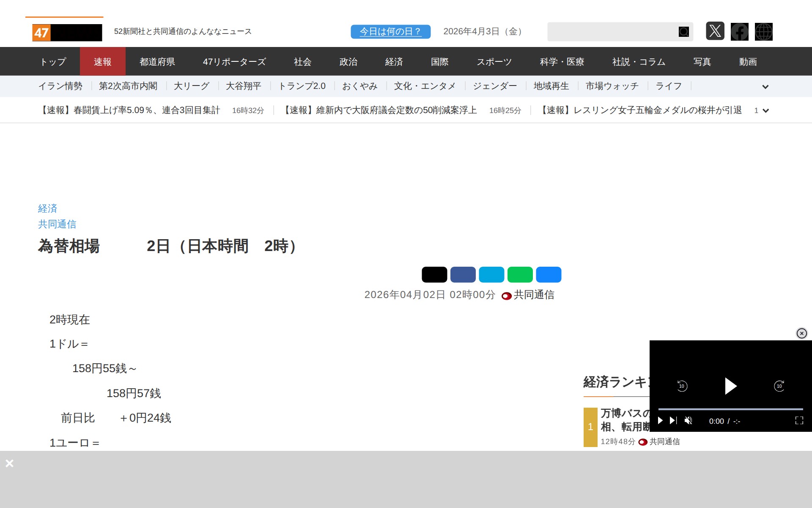Enter fullscreen on video player

point(799,420)
